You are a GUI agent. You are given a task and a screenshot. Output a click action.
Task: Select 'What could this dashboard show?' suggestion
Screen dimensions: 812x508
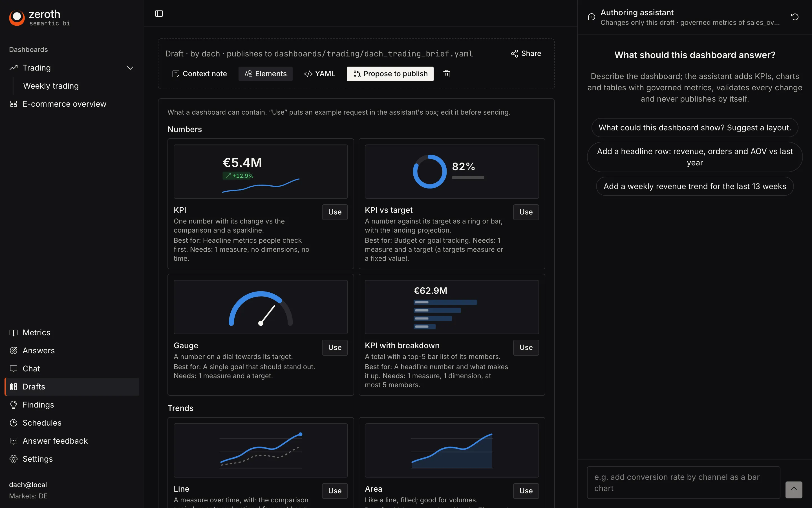[694, 128]
